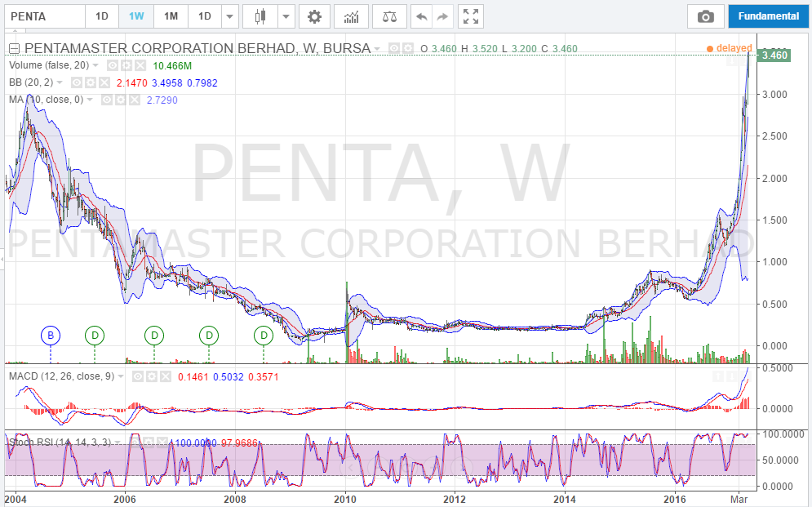Click the D dividend marker near 2007
Screen dimensions: 812x507
point(209,336)
